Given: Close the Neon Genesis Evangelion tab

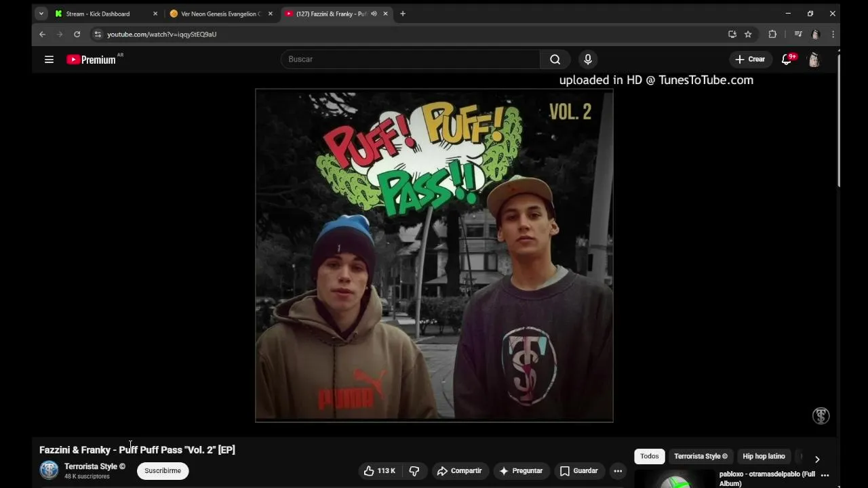Looking at the screenshot, I should coord(270,14).
